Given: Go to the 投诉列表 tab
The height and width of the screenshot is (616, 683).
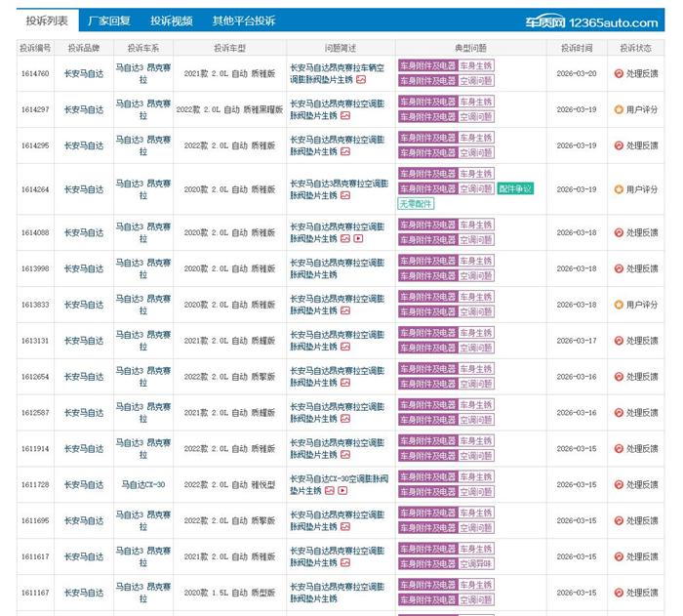Looking at the screenshot, I should [47, 21].
